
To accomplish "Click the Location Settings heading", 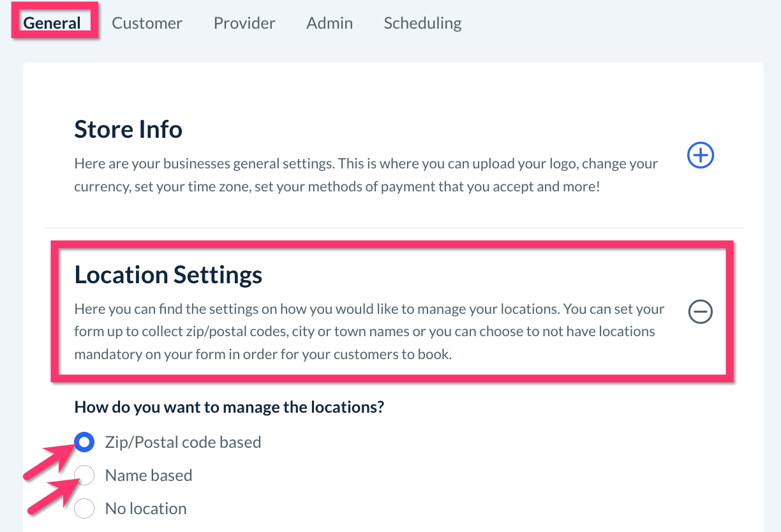I will point(168,275).
